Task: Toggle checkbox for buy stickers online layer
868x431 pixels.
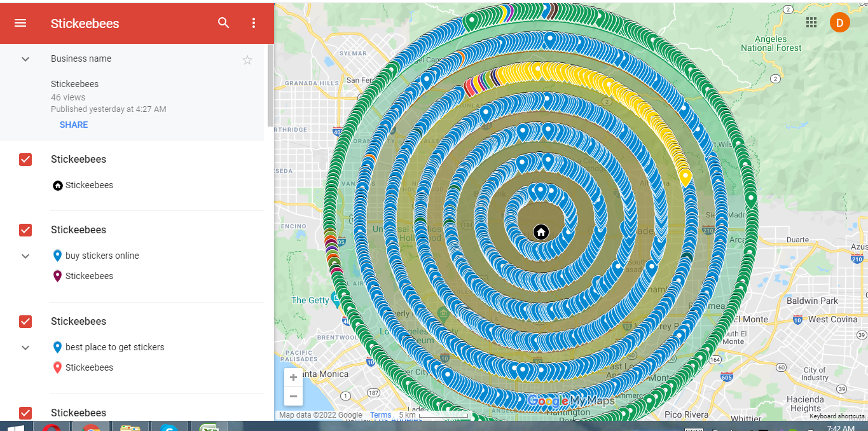Action: coord(25,230)
